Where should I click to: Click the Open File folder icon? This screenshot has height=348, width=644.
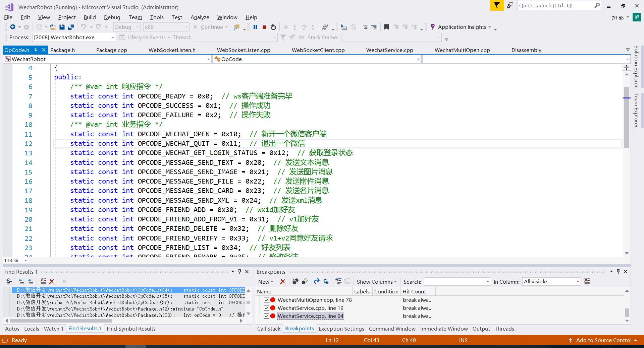click(53, 27)
